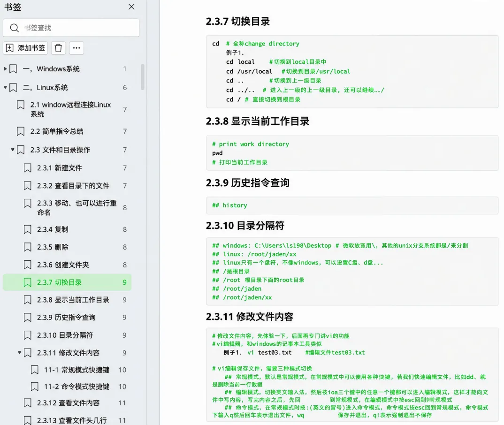Image resolution: width=504 pixels, height=425 pixels.
Task: Collapse the 2.3.11 修改文件内容 bookmark
Action: tap(20, 353)
